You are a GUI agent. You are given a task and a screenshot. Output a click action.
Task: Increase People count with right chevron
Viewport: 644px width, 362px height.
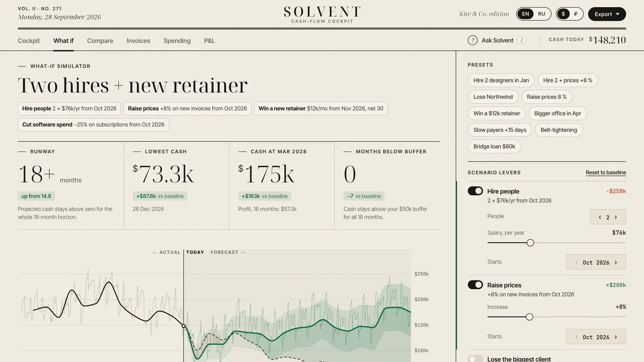coord(616,217)
